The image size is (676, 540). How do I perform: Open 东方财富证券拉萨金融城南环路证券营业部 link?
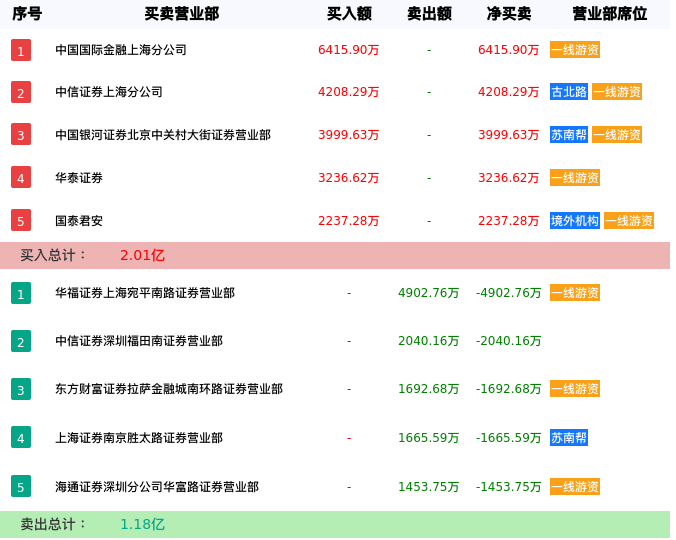point(169,389)
